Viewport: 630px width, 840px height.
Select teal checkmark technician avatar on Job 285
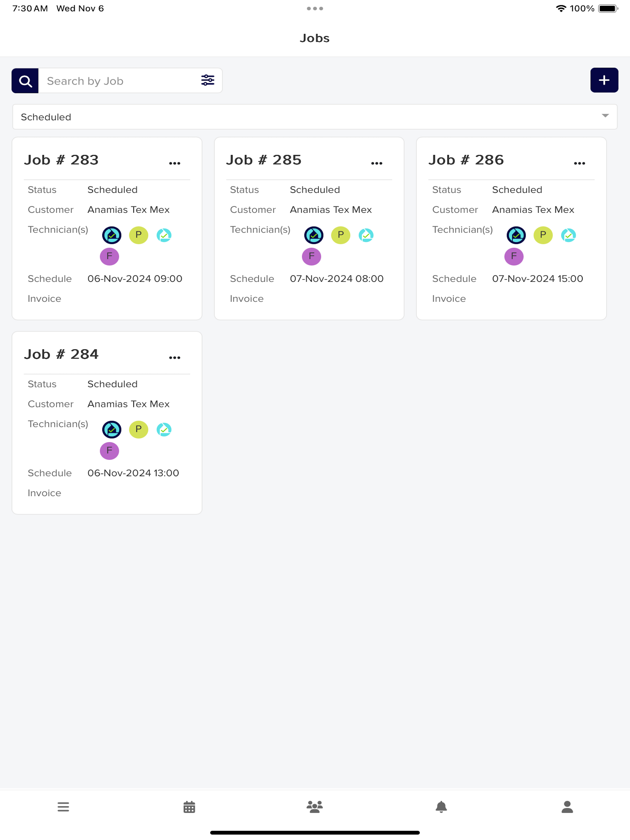click(366, 235)
